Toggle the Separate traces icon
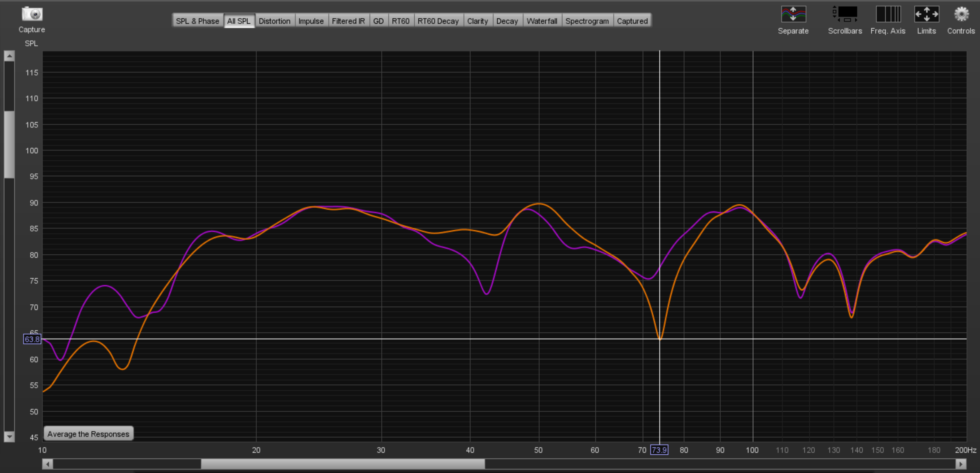Image resolution: width=980 pixels, height=473 pixels. point(793,15)
